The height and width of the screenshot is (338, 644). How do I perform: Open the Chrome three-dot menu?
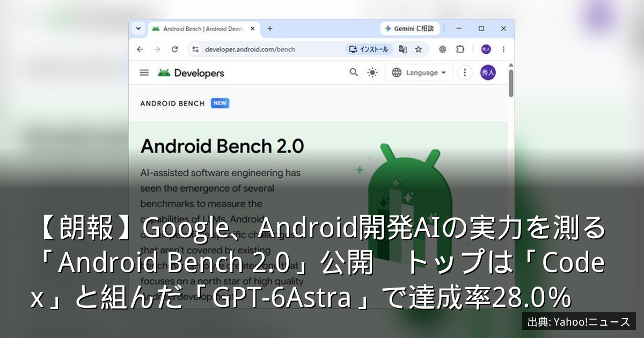(x=503, y=49)
